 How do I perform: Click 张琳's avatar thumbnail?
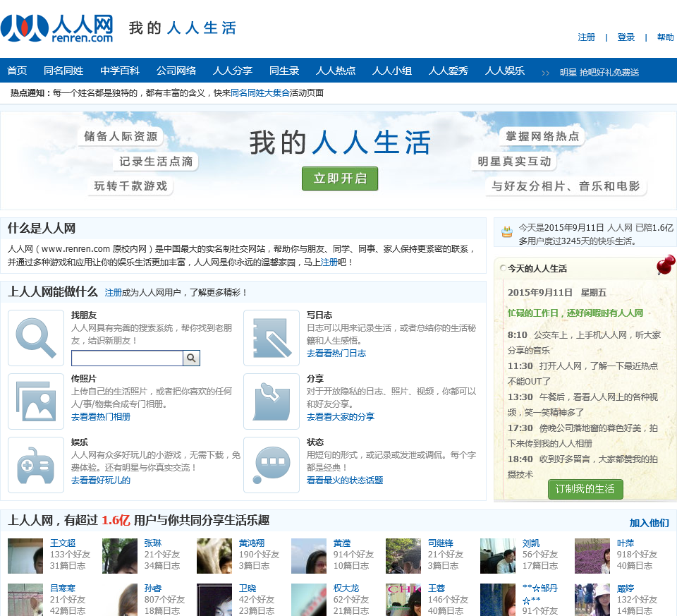[120, 556]
